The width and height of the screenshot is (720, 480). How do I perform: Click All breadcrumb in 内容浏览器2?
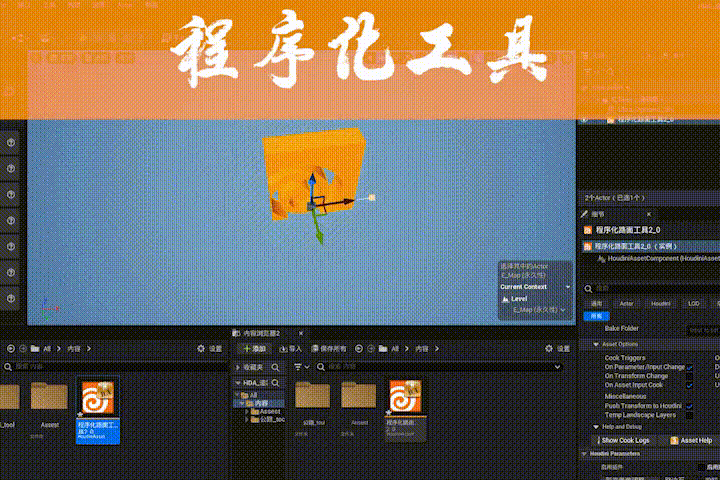(x=395, y=349)
